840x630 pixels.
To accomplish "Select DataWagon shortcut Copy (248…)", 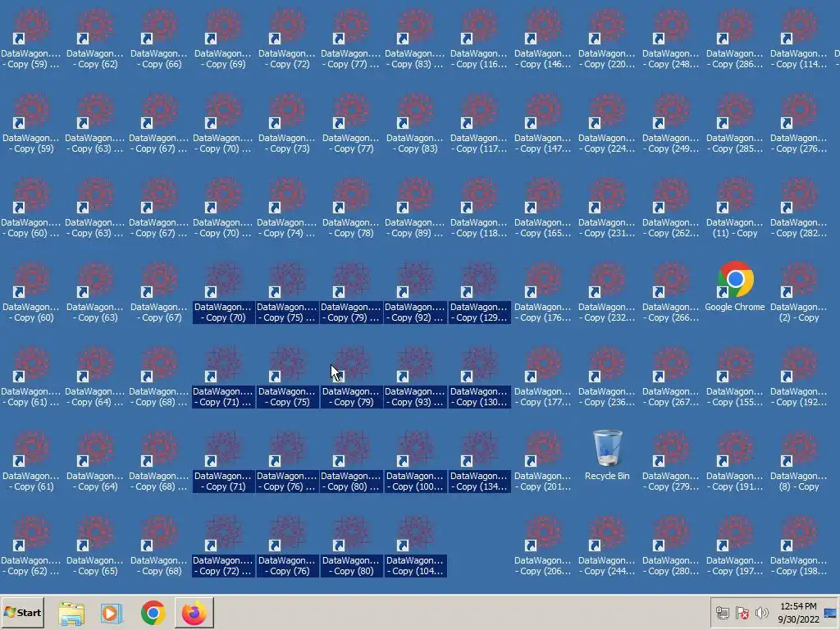I will tap(671, 39).
